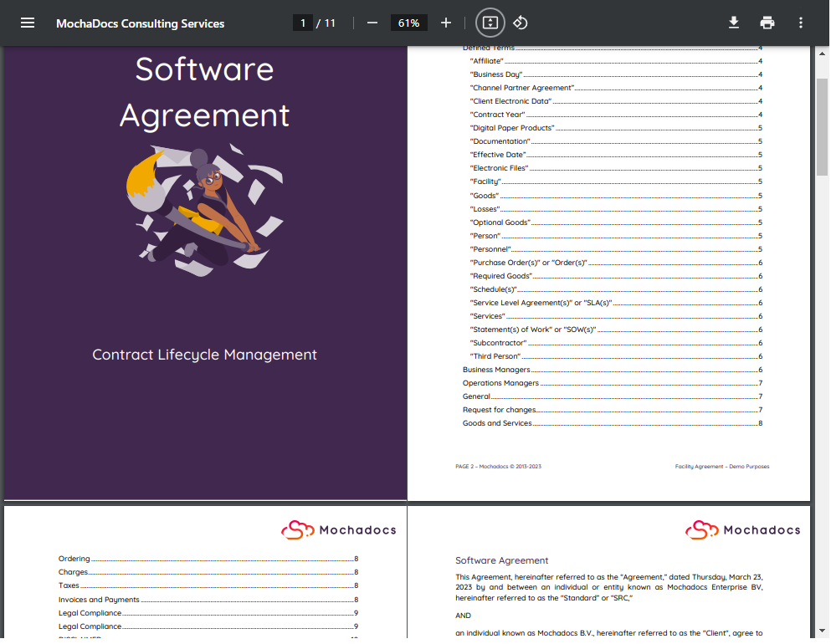
Task: Open the PDF sidebar menu
Action: [28, 23]
